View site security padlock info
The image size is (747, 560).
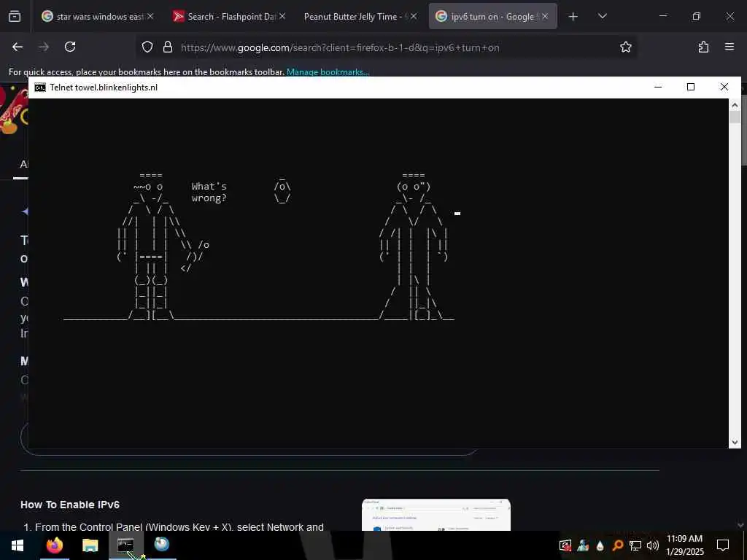pos(168,47)
